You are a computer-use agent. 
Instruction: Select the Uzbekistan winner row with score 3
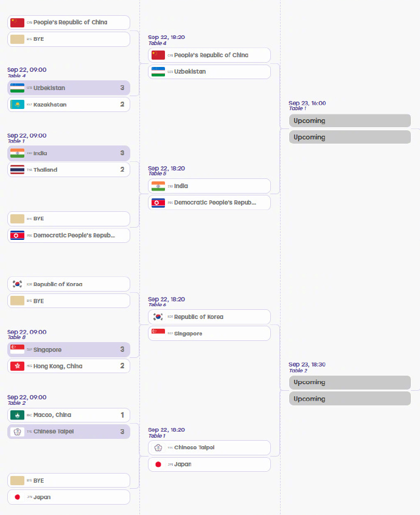69,88
